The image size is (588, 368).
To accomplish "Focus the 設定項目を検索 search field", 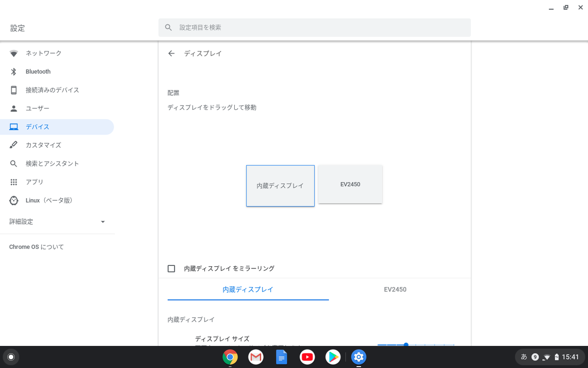I will pos(315,27).
